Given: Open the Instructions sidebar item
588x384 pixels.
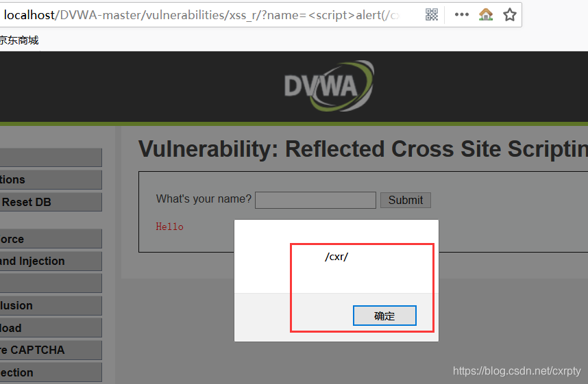Looking at the screenshot, I should pyautogui.click(x=51, y=180).
